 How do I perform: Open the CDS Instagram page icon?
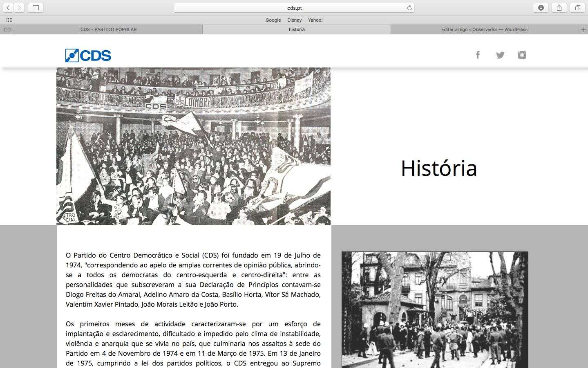pos(522,55)
